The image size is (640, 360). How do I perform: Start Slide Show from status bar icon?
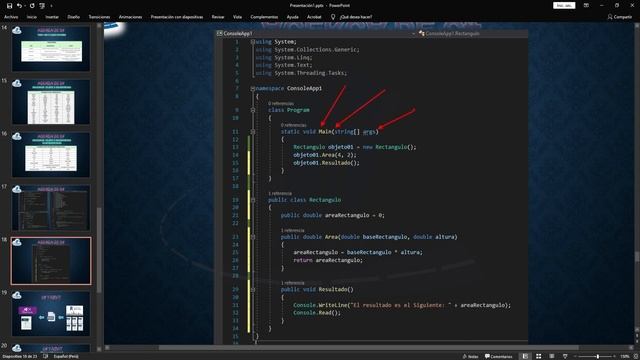(565, 356)
